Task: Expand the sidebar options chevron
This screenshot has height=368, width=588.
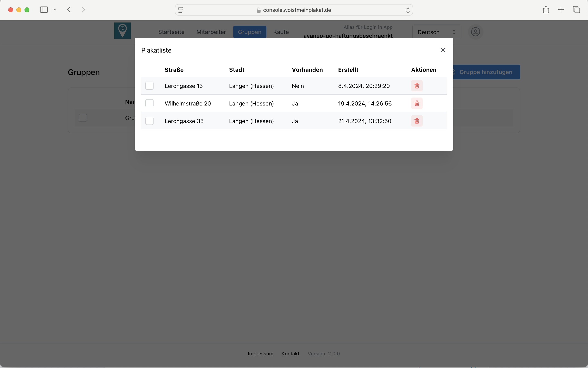Action: [55, 10]
